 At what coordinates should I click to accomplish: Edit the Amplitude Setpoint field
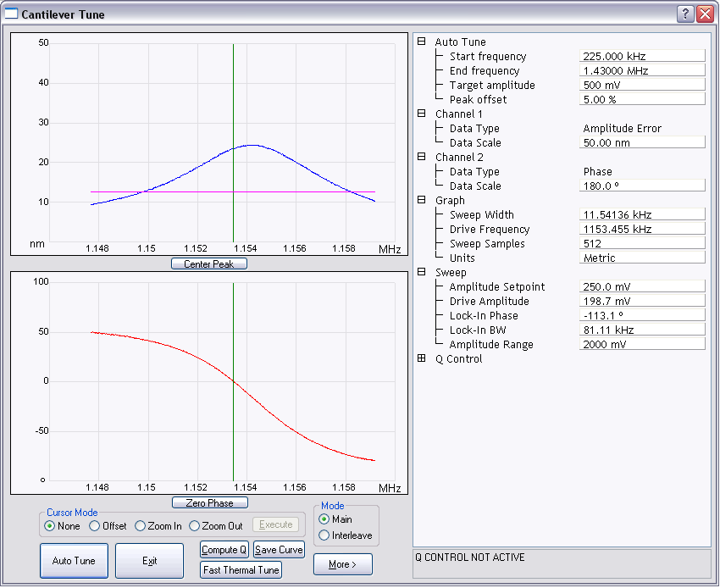click(642, 286)
